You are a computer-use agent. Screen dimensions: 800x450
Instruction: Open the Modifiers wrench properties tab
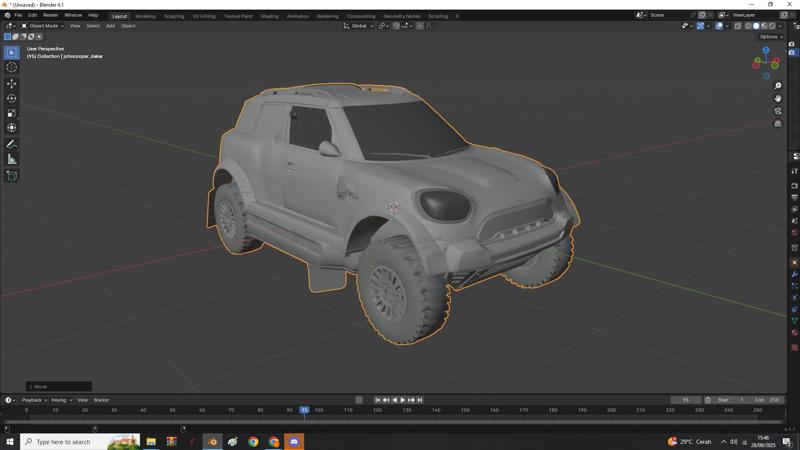click(x=794, y=274)
